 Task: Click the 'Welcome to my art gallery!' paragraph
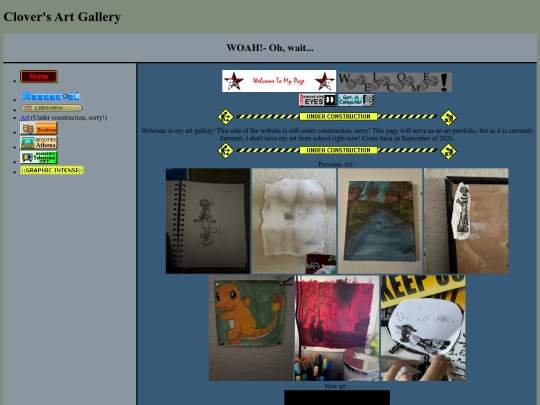pos(337,134)
